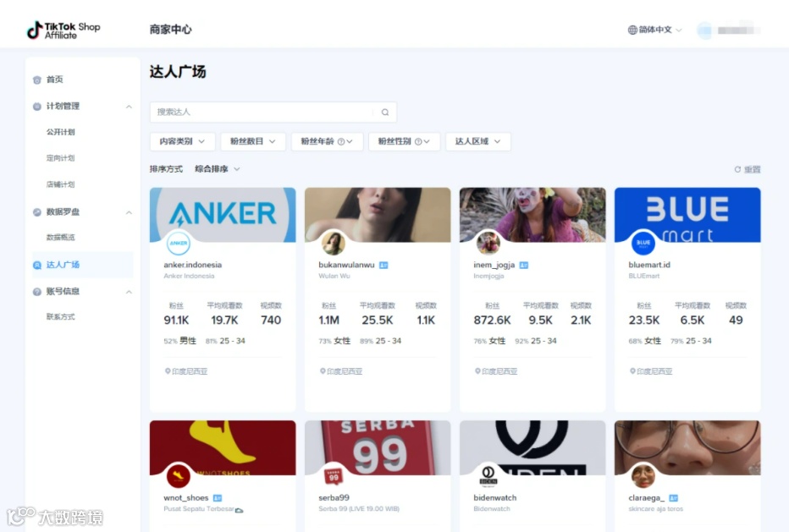Open 首页 in the sidebar
This screenshot has height=532, width=789.
(54, 80)
